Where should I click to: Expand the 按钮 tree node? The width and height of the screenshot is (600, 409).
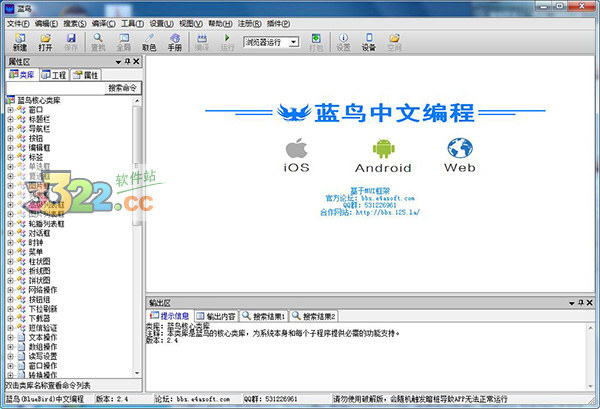[10, 139]
